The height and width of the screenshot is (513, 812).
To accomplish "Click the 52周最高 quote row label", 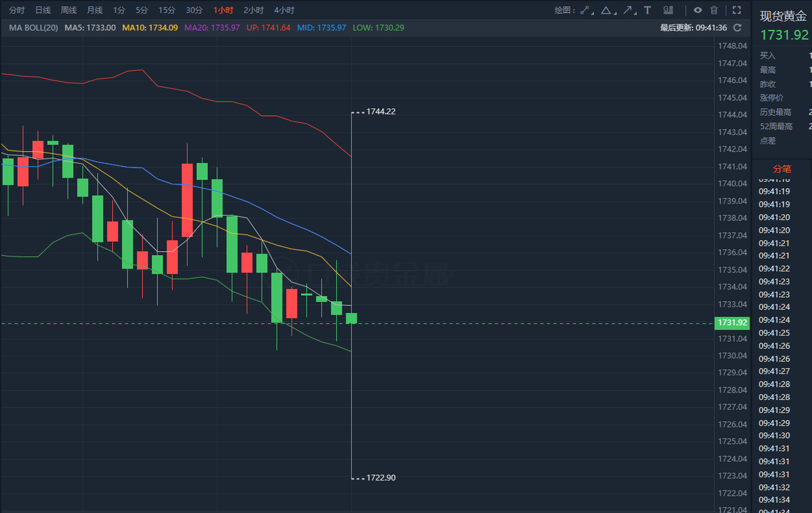I will point(776,127).
